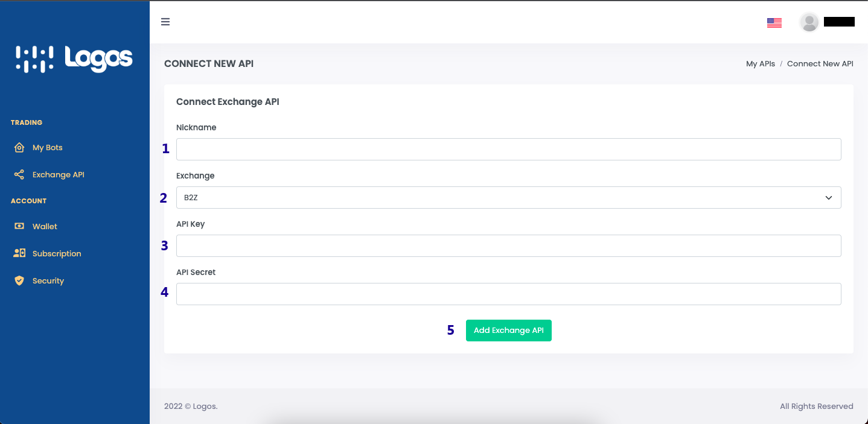Click the Security shield icon
The height and width of the screenshot is (424, 868).
19,280
